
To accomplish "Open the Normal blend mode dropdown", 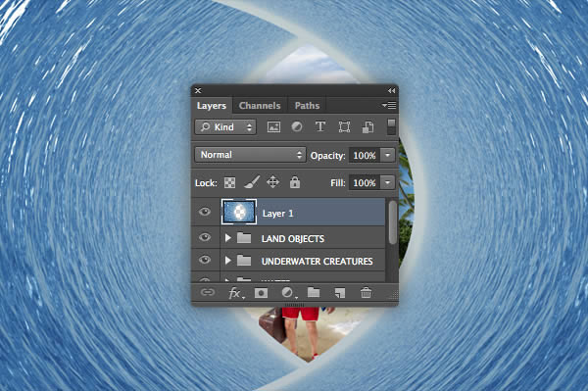I will [250, 155].
